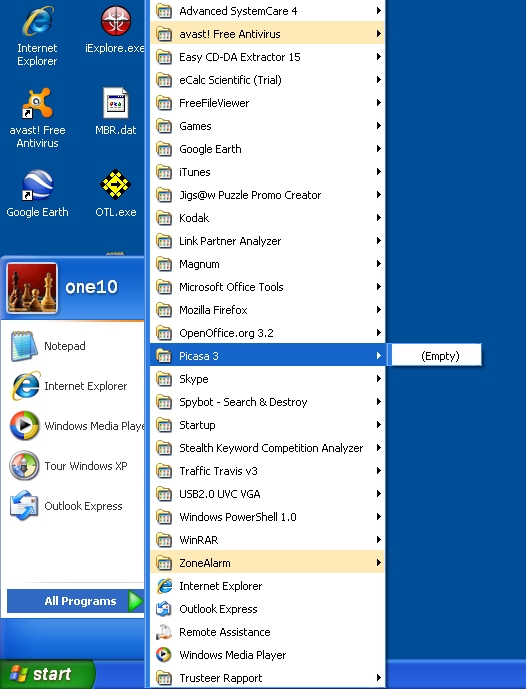The image size is (526, 689).
Task: Click the All Programs button
Action: (75, 601)
